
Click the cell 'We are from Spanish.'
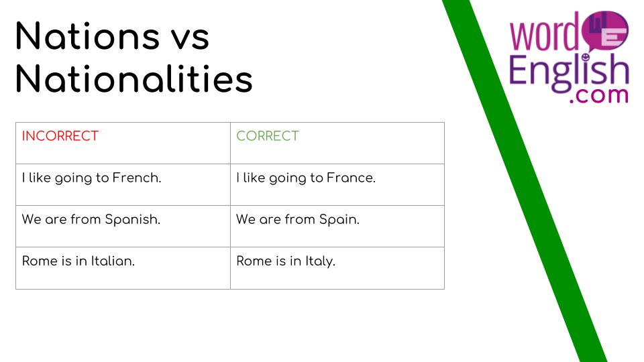point(123,226)
